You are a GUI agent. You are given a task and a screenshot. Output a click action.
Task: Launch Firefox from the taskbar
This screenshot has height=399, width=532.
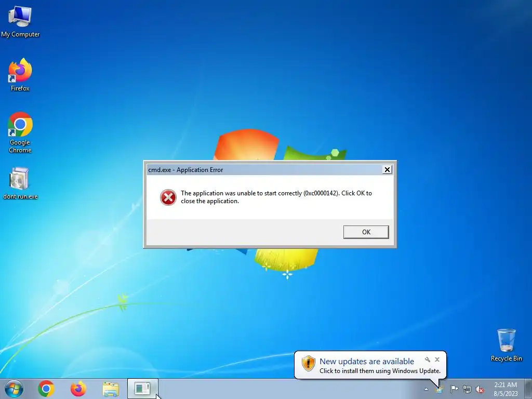click(x=78, y=389)
